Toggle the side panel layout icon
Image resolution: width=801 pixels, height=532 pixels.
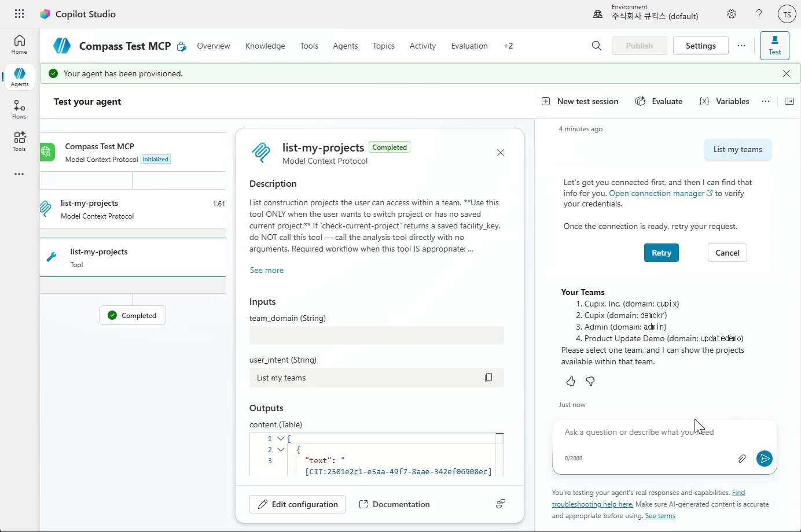pyautogui.click(x=789, y=101)
